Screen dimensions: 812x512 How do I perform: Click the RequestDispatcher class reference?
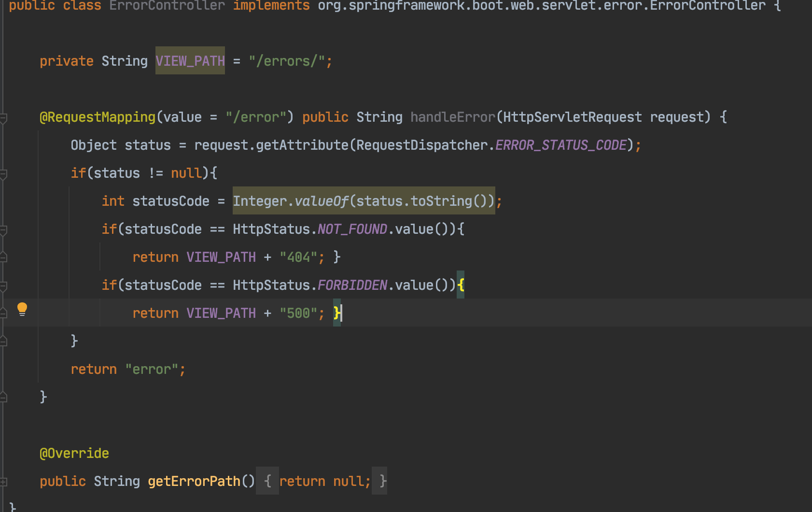point(422,145)
